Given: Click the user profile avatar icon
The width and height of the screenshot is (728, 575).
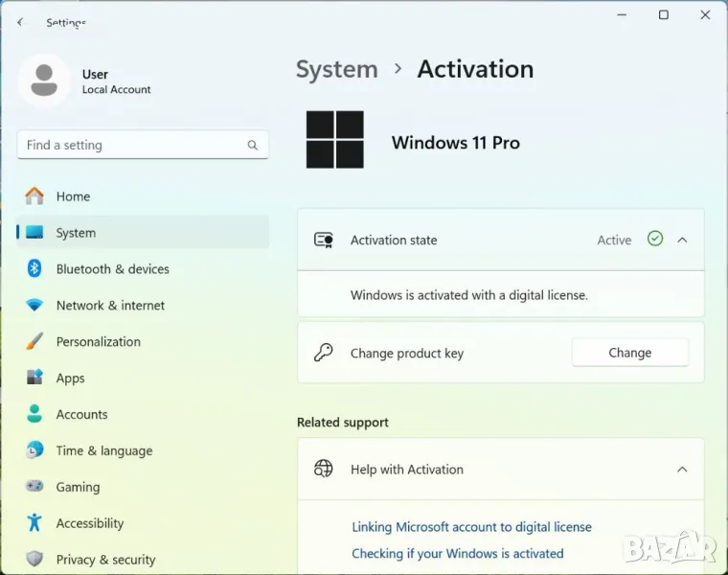Looking at the screenshot, I should click(43, 80).
